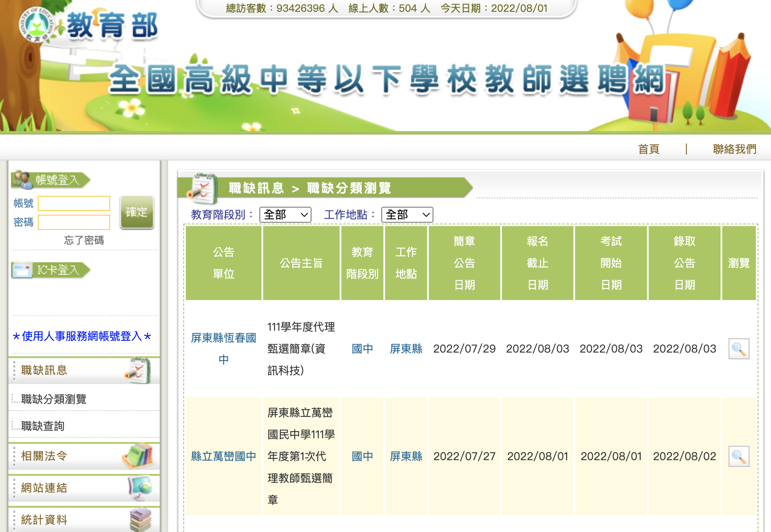Click the 統計資料 stacked books icon
771x532 pixels.
point(140,519)
